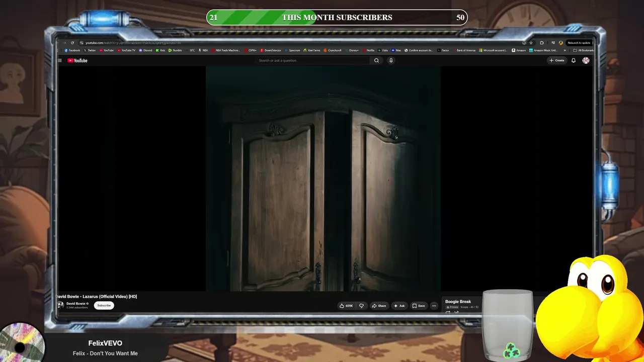644x362 pixels.
Task: Open Netflix bookmark
Action: (x=368, y=50)
